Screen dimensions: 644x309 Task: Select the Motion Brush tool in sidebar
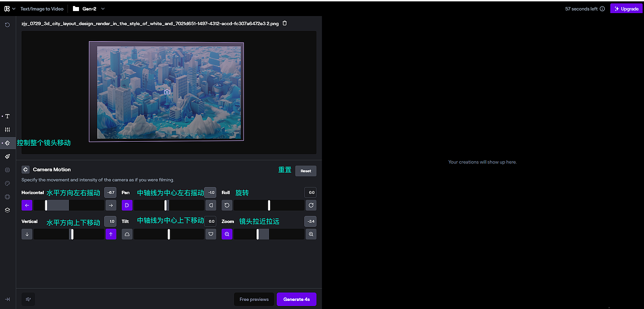pyautogui.click(x=8, y=156)
